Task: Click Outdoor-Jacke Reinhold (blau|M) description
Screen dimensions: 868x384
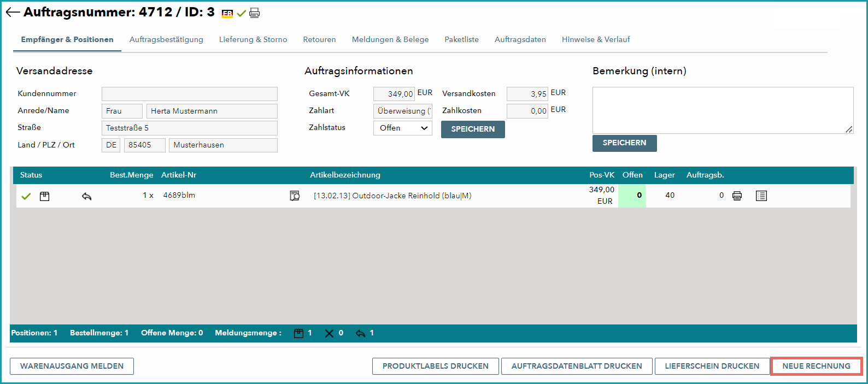Action: 392,196
